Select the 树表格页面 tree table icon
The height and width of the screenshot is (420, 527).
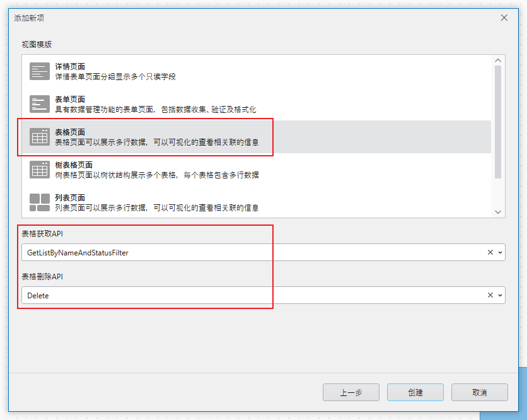pyautogui.click(x=40, y=169)
